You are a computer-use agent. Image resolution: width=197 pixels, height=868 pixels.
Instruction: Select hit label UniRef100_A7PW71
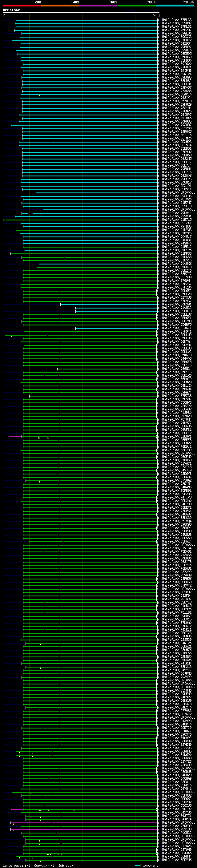pyautogui.click(x=176, y=67)
